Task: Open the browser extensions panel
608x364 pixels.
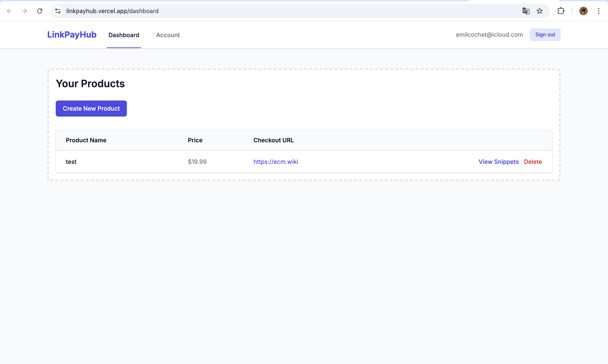Action: (561, 11)
